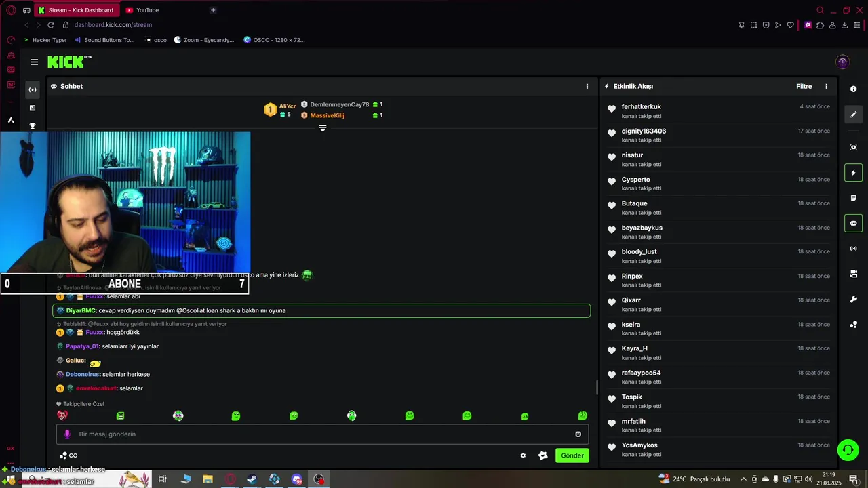Expand the leaderboard down arrow

[x=323, y=128]
